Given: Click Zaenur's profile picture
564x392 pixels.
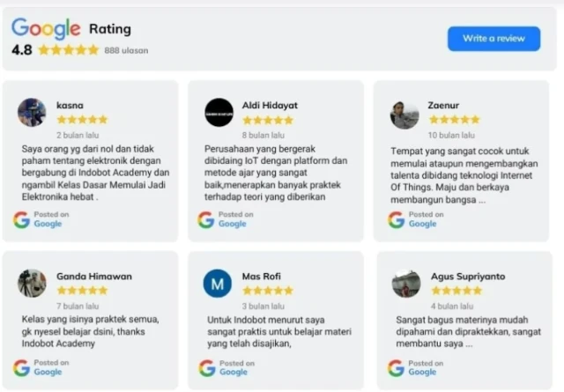Looking at the screenshot, I should (x=404, y=115).
